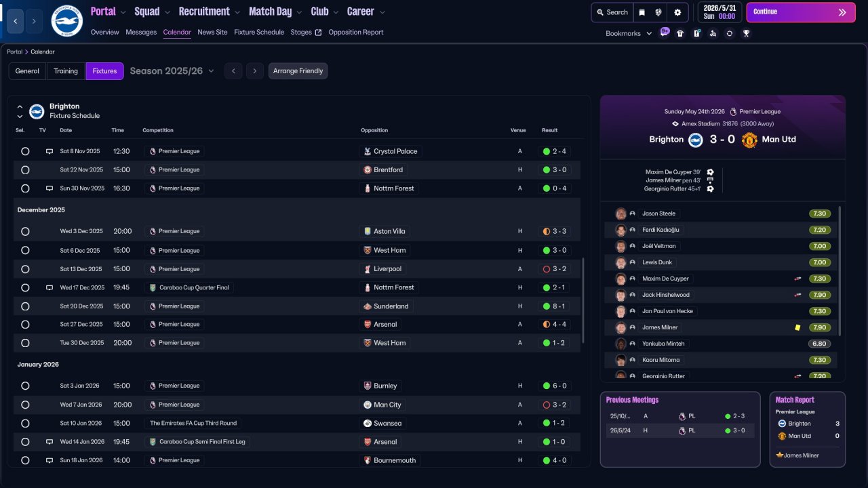Select the Crystal Palace fixture radio button
Viewport: 868px width, 488px height.
[25, 151]
